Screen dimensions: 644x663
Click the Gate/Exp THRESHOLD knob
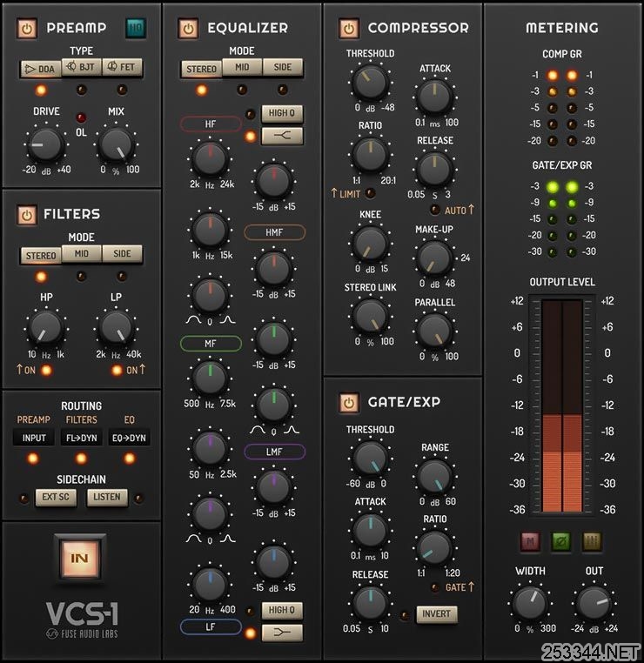pos(371,459)
